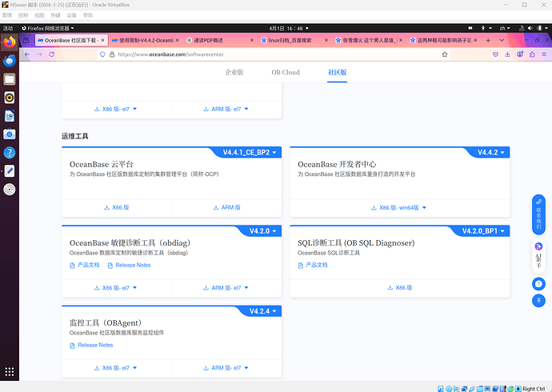The height and width of the screenshot is (392, 552).
Task: Open the AI 助手 floating assistant
Action: pyautogui.click(x=538, y=258)
